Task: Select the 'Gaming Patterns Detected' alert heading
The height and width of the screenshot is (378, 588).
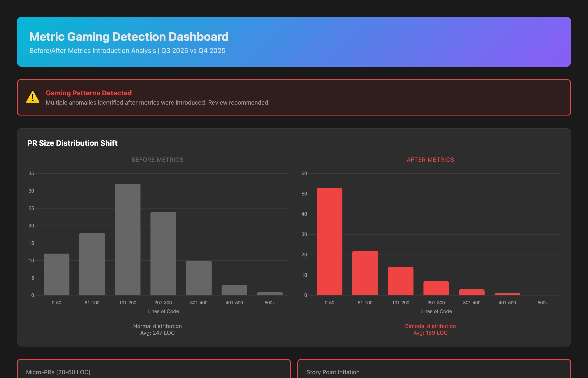Action: [89, 93]
